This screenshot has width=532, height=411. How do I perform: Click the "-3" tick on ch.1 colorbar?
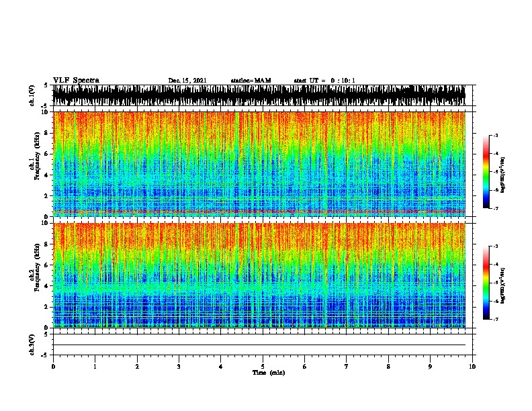[x=496, y=135]
